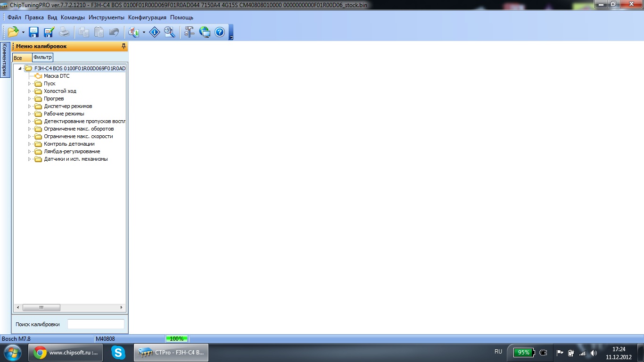
Task: Click the tree horizontal scrollbar thumb
Action: 41,307
